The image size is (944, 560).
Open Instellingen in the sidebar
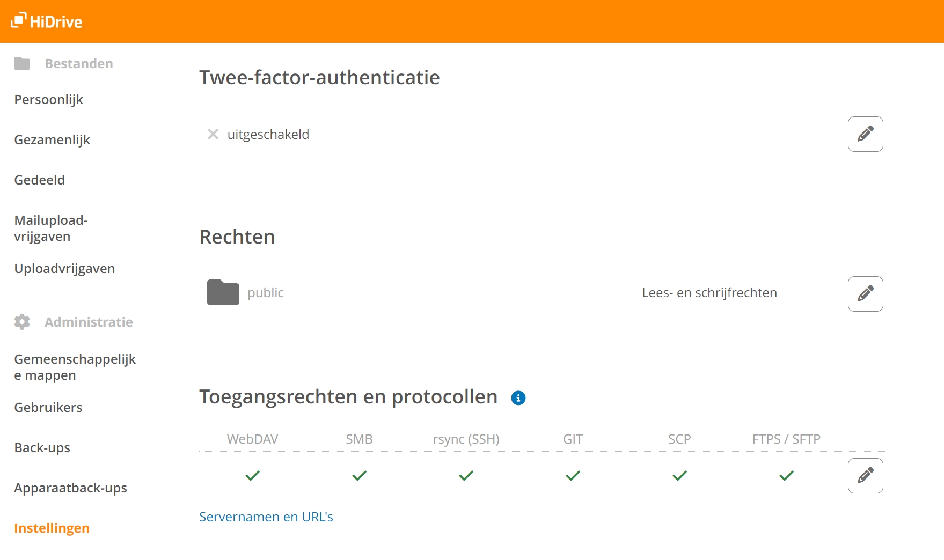(x=52, y=528)
